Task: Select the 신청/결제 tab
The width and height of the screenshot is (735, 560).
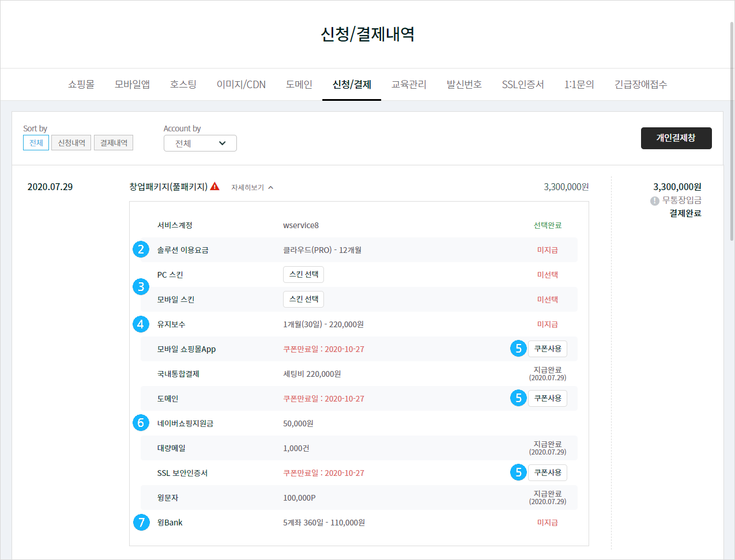Action: 352,85
